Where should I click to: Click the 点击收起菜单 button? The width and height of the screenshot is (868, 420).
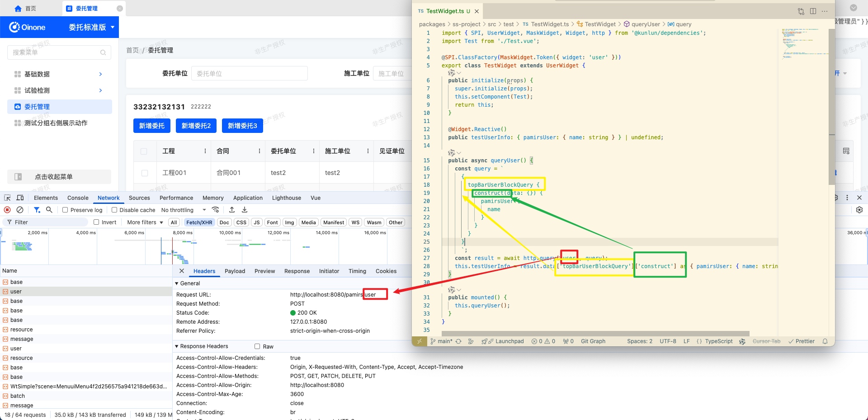[x=59, y=177]
